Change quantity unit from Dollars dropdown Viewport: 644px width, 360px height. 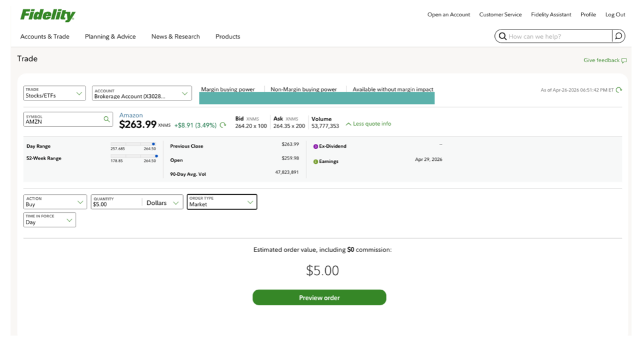click(163, 203)
